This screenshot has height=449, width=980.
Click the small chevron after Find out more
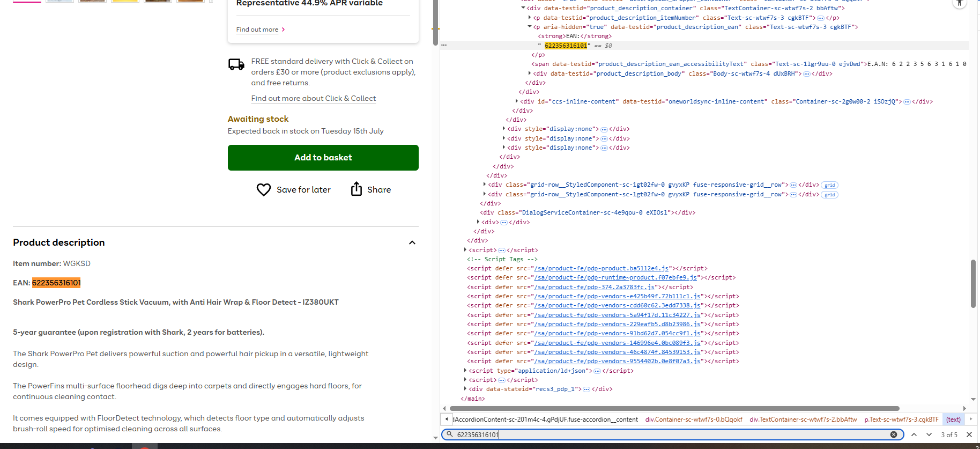283,30
